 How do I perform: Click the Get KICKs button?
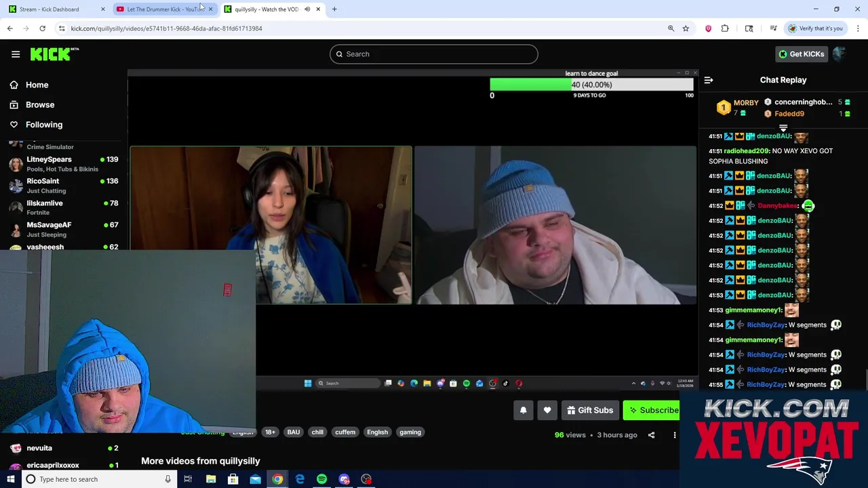point(802,54)
